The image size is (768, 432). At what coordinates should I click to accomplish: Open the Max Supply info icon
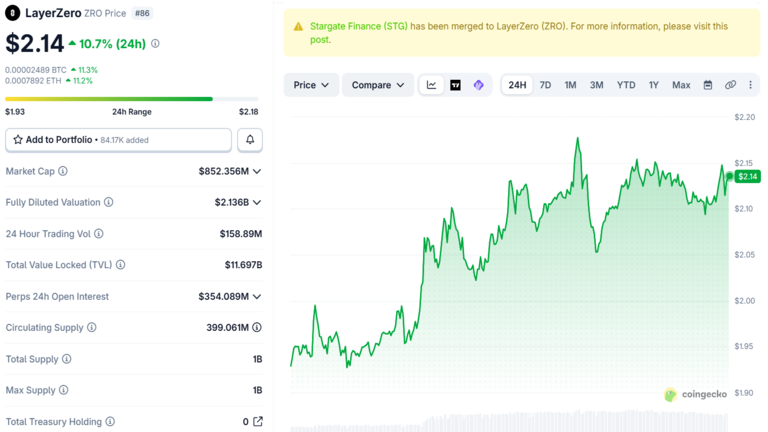coord(64,390)
